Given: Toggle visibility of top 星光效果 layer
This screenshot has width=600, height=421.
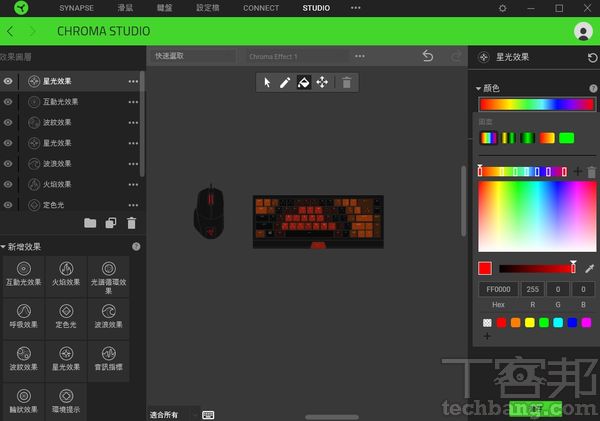Looking at the screenshot, I should pos(8,81).
